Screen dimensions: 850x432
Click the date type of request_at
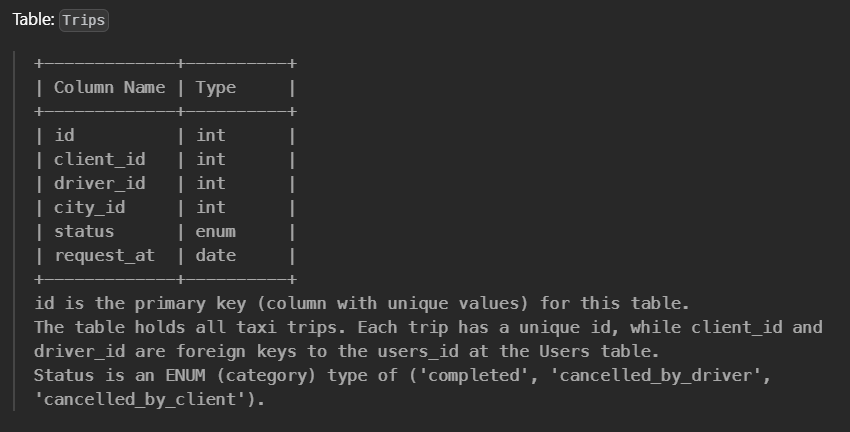coord(216,255)
